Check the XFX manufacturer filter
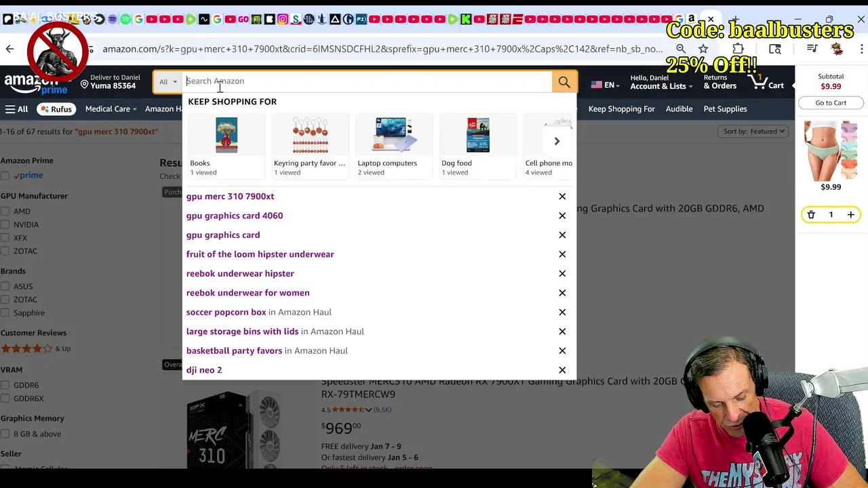Viewport: 868px width, 488px height. [5, 238]
